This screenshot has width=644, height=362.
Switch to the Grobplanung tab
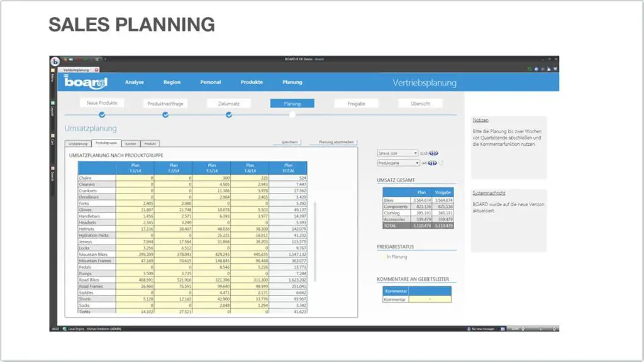pos(78,144)
